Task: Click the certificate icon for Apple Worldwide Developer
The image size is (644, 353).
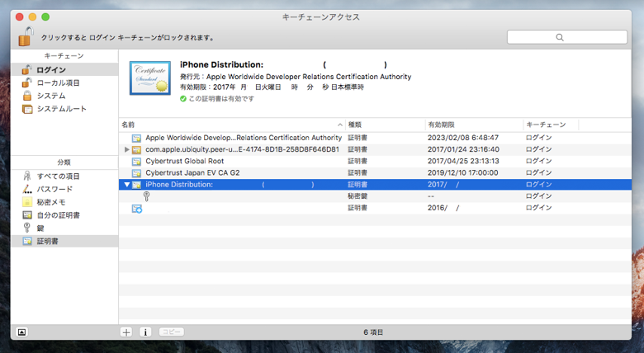Action: (136, 138)
